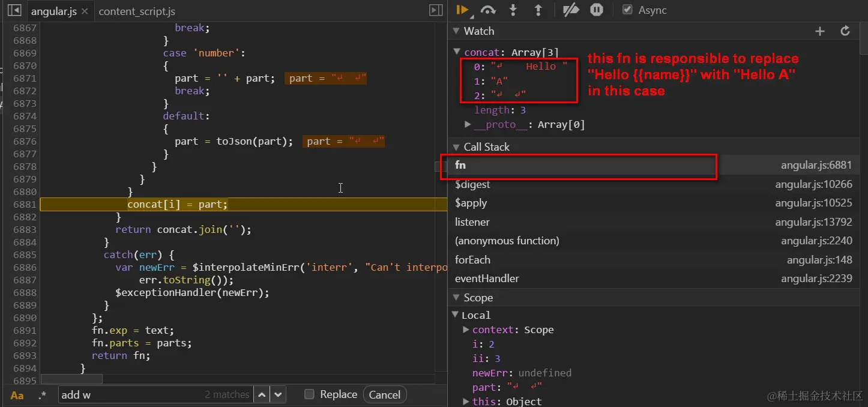Viewport: 868px width, 407px height.
Task: Go to next search match
Action: point(278,394)
